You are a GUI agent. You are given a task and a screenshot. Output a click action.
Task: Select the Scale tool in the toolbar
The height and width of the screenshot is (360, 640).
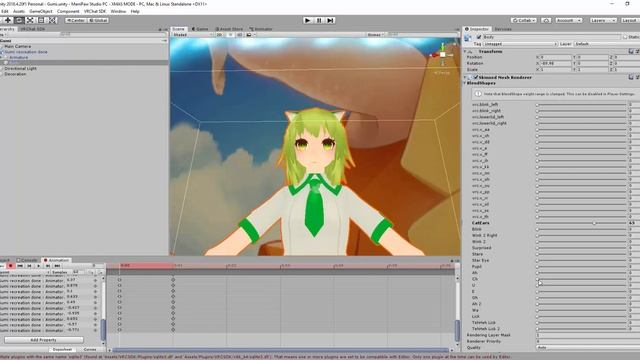click(x=30, y=20)
